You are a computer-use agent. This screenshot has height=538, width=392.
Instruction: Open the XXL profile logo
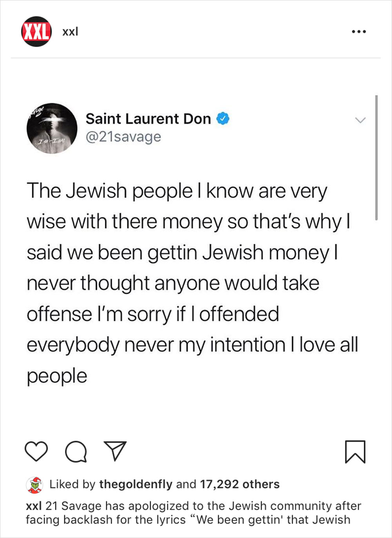click(36, 31)
